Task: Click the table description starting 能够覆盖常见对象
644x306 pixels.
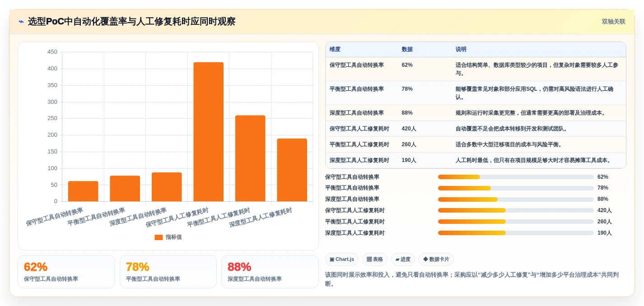Action: pyautogui.click(x=535, y=93)
